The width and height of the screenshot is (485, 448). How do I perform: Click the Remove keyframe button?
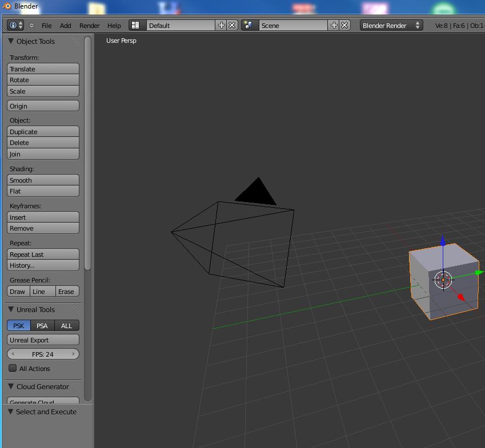tap(43, 228)
